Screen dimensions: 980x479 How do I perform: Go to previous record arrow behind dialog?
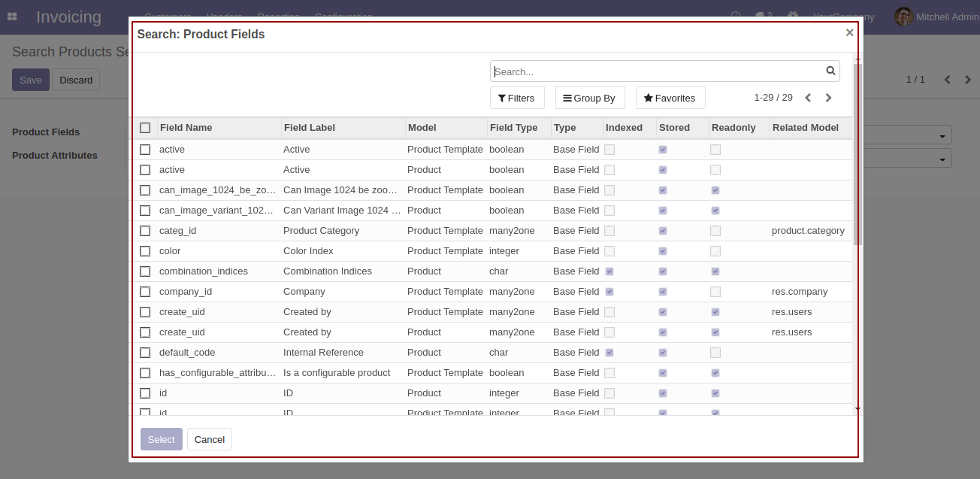tap(947, 80)
